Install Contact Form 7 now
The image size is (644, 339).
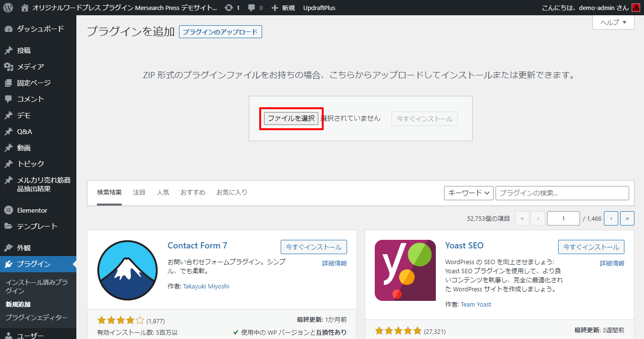314,247
